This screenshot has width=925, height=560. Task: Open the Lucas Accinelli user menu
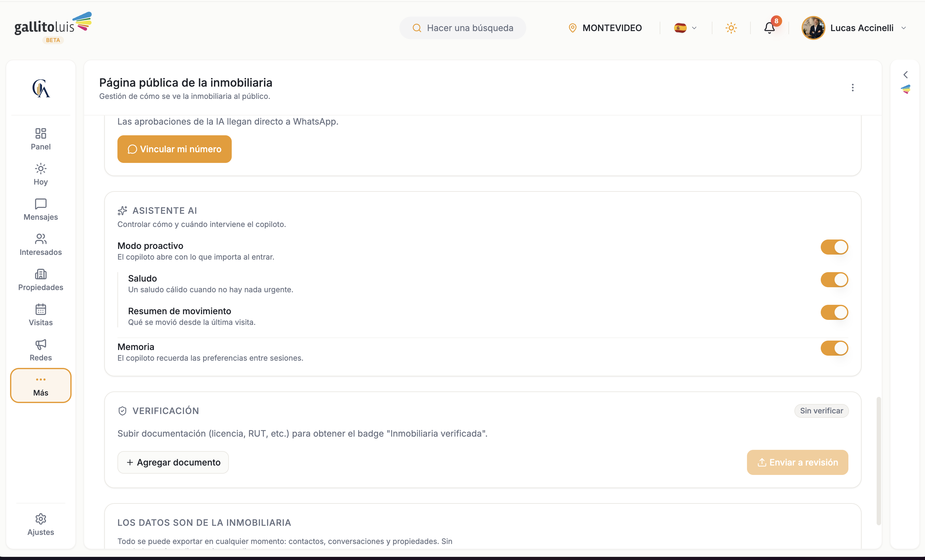click(854, 28)
